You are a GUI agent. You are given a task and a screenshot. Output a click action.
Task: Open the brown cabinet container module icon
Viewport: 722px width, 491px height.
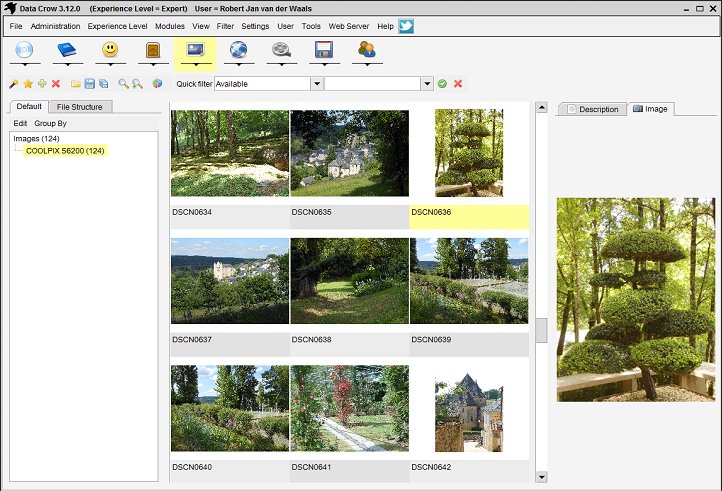[x=153, y=50]
